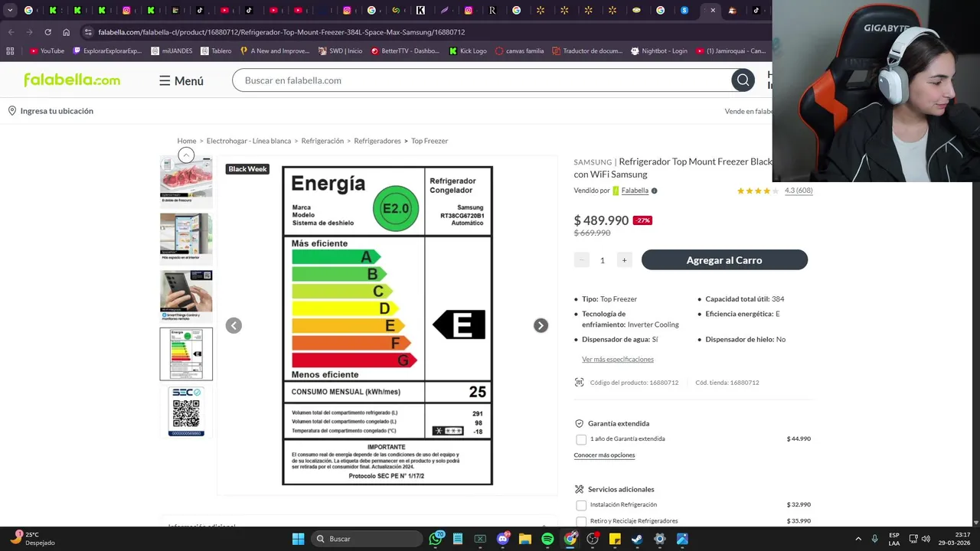Screen dimensions: 980x551
Task: Show previous product image with left arrow
Action: coord(234,325)
